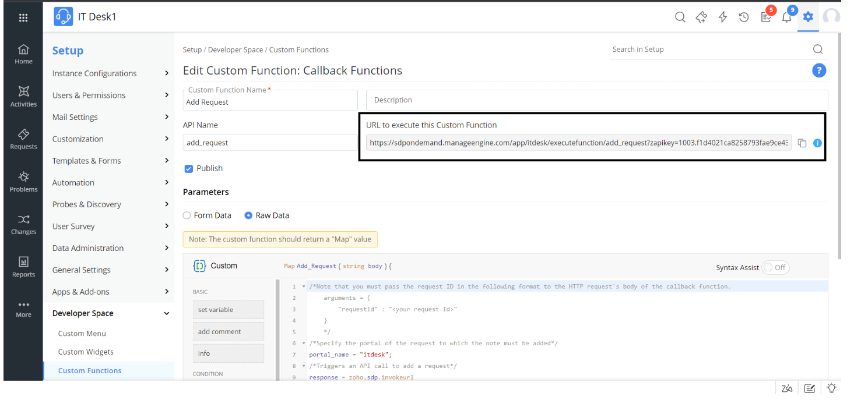Screen dimensions: 868x407
Task: Select the Form Data radio button
Action: tap(187, 215)
